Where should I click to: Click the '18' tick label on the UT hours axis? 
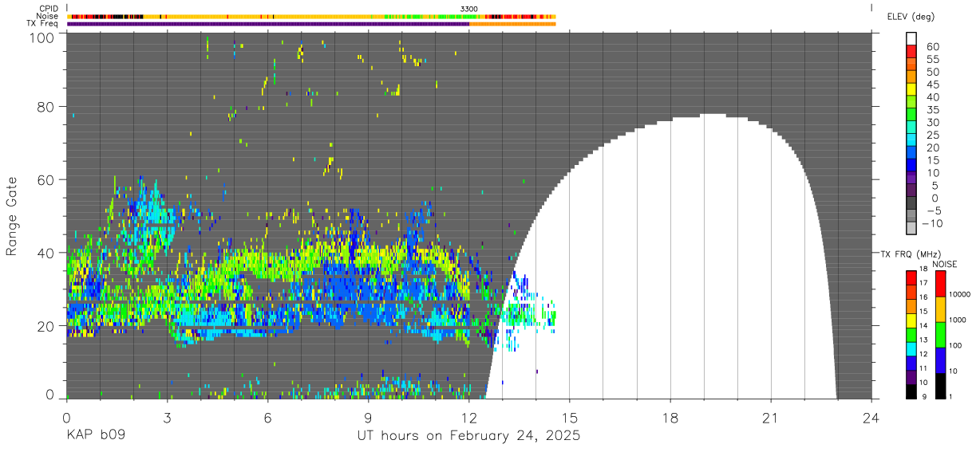click(670, 417)
